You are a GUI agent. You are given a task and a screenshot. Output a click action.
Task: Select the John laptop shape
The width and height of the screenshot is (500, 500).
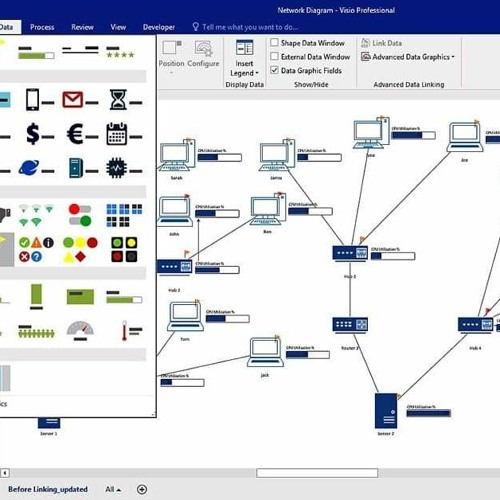pos(175,211)
